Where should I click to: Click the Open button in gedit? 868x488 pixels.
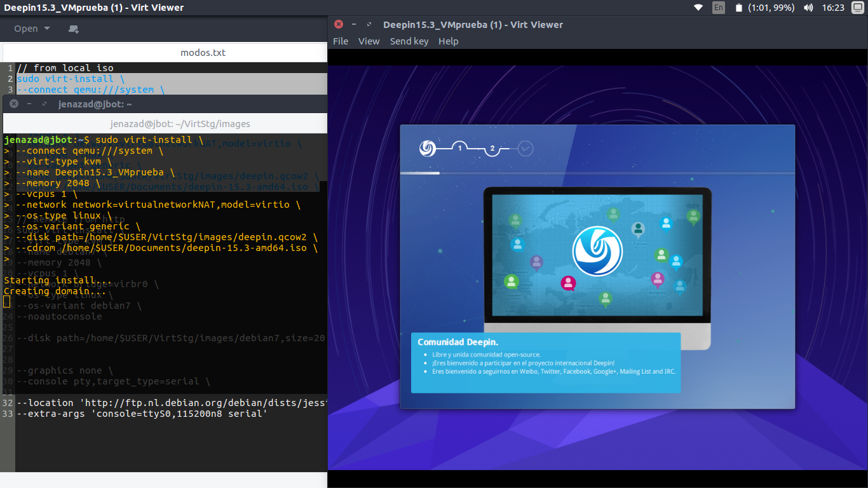(26, 29)
